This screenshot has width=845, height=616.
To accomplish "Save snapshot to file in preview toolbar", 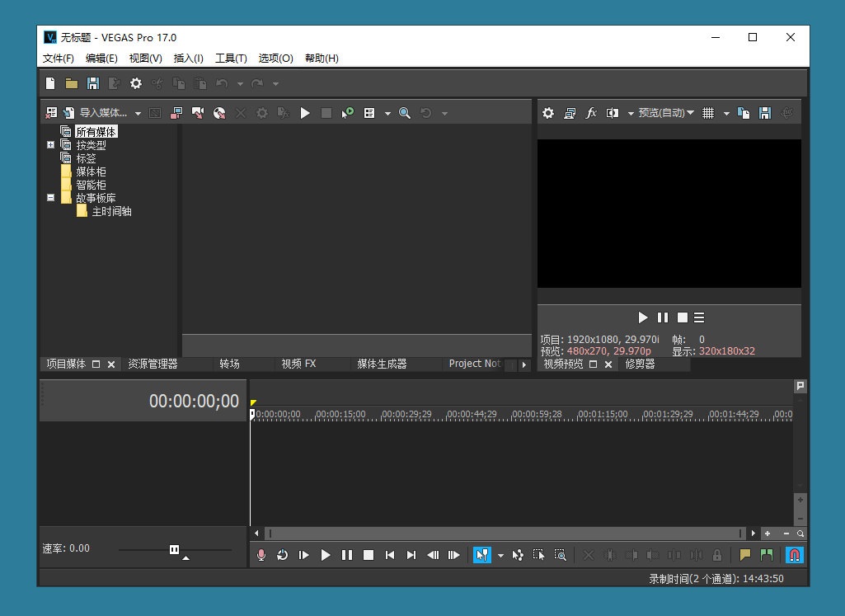I will click(765, 113).
